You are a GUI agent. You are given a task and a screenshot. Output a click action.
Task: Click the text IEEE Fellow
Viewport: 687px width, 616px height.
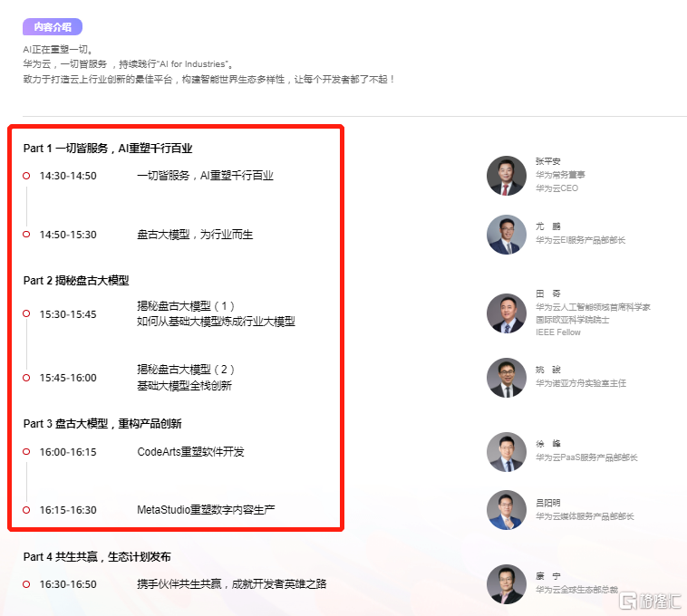click(x=558, y=332)
